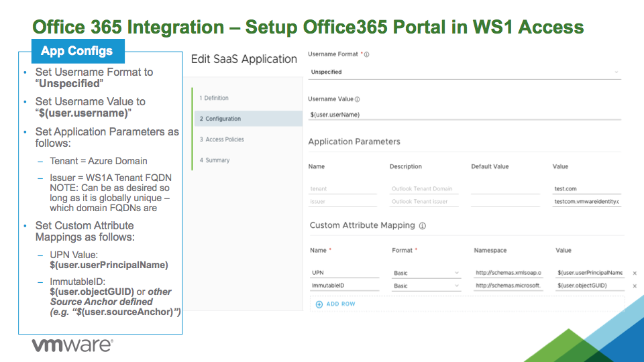Click the tenant name field
644x362 pixels.
point(342,189)
